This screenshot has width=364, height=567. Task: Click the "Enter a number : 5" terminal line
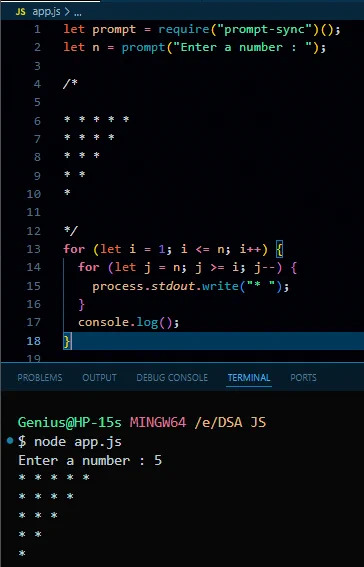(x=90, y=461)
